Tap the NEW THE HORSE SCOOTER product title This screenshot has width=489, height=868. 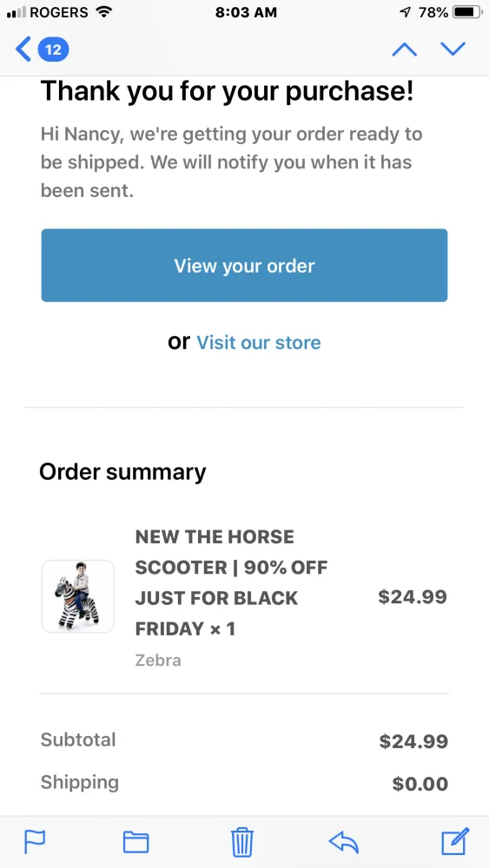[x=232, y=583]
